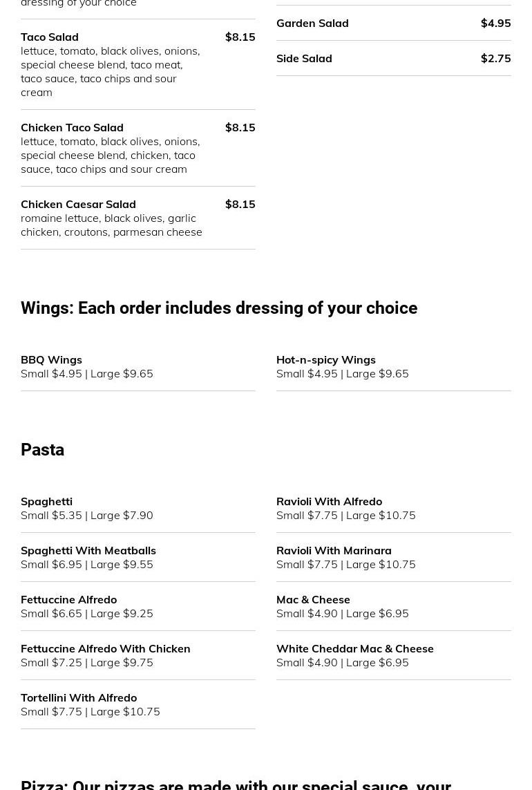Viewport: 532px width, 790px height.
Task: Click the Mac & Cheese item
Action: tap(313, 599)
